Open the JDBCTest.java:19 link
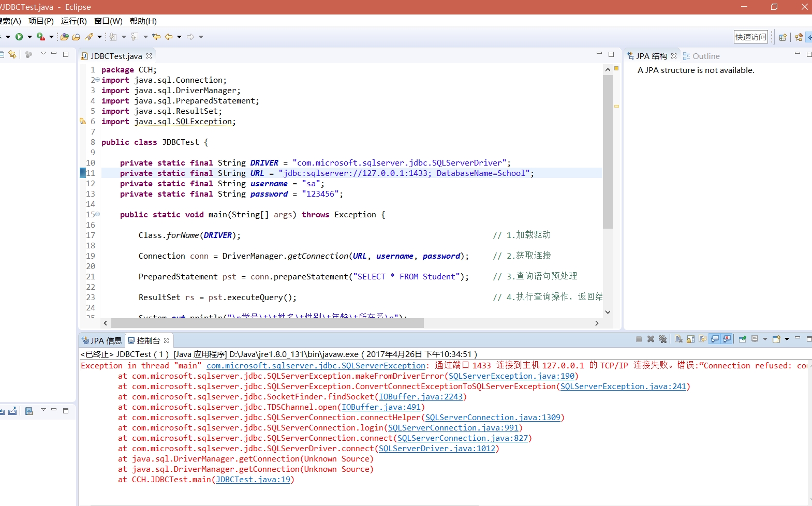The width and height of the screenshot is (812, 506). point(253,480)
